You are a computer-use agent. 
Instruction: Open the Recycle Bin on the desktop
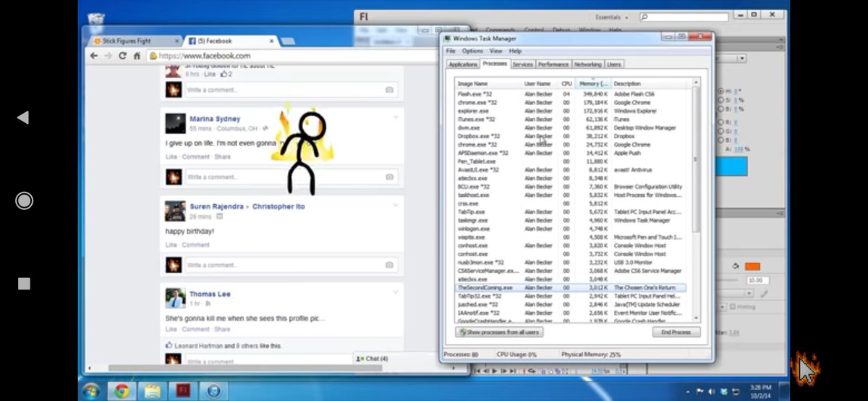coord(95,18)
